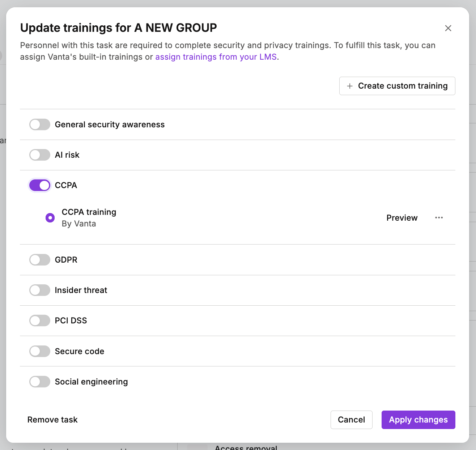Open assign trainings from your LMS link
The width and height of the screenshot is (476, 450).
click(x=216, y=57)
